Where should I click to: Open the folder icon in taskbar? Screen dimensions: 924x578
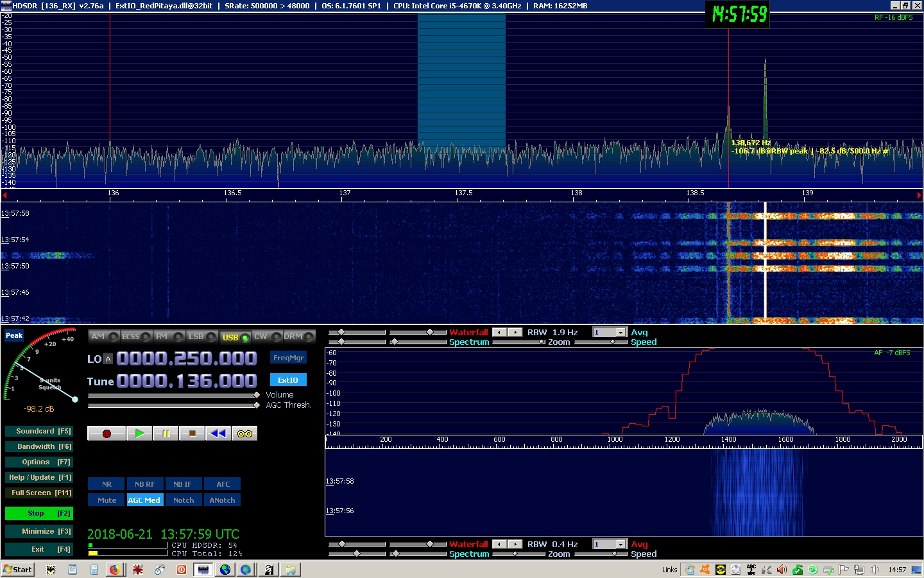(290, 570)
